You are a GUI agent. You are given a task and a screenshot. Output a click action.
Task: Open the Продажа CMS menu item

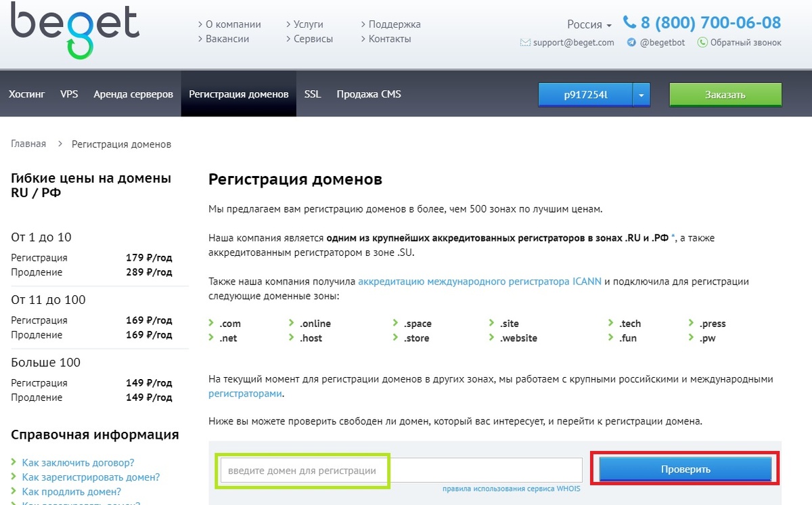pos(369,94)
